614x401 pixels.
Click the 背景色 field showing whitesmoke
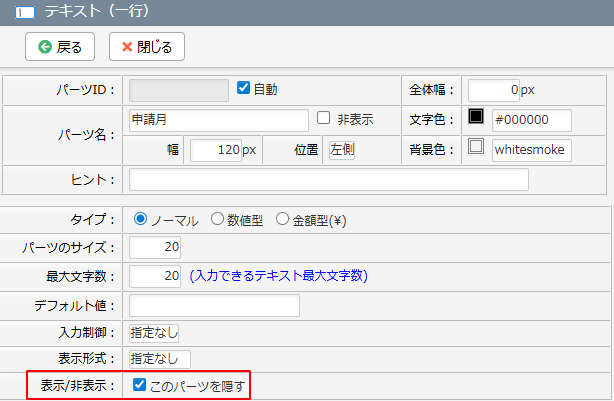click(x=532, y=150)
